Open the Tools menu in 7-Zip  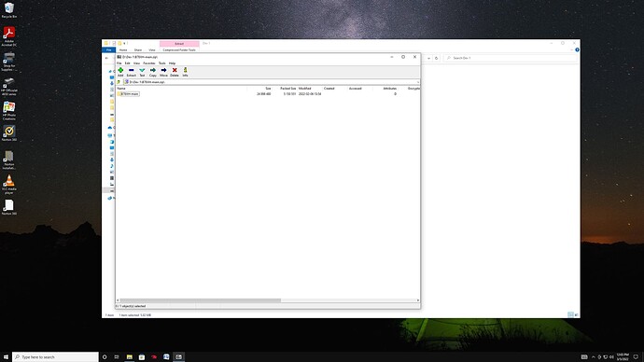[162, 63]
